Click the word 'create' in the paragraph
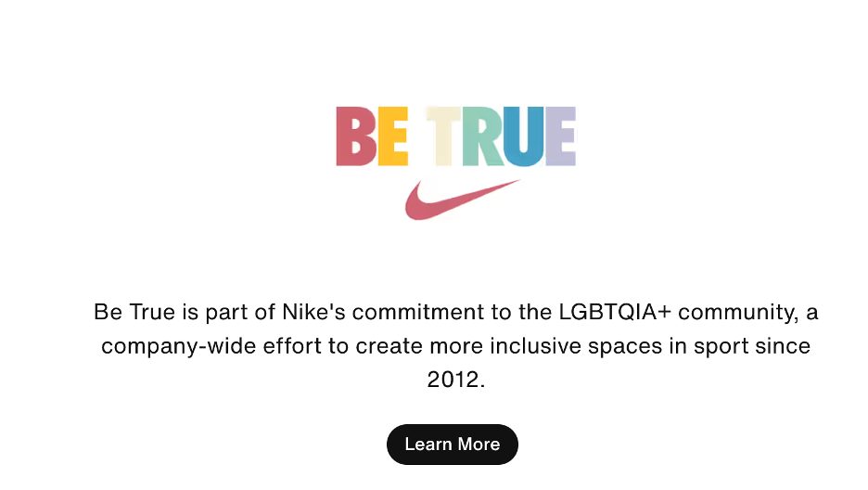Viewport: 868px width, 490px height. click(x=389, y=346)
